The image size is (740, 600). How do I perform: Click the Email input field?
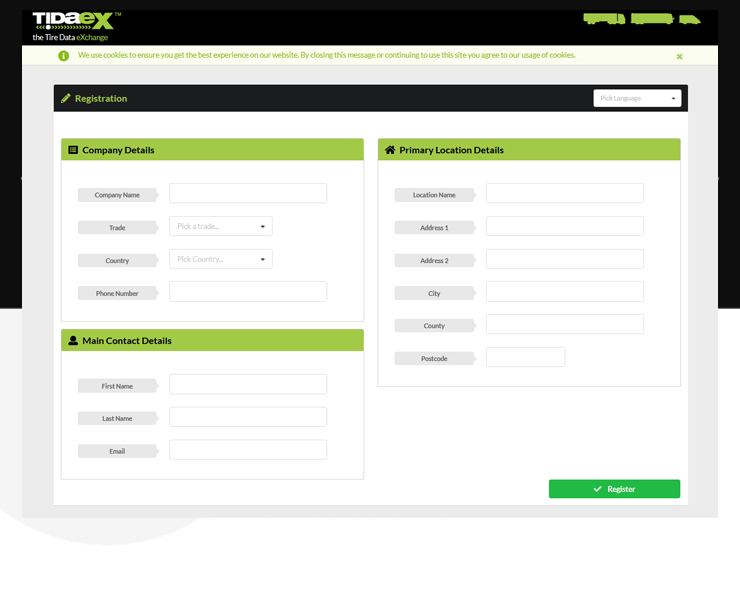[x=248, y=450]
